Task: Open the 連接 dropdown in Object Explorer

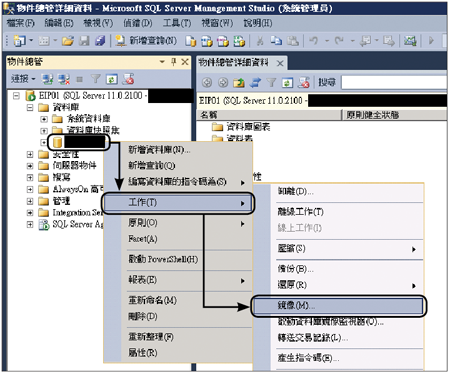Action: [x=23, y=79]
